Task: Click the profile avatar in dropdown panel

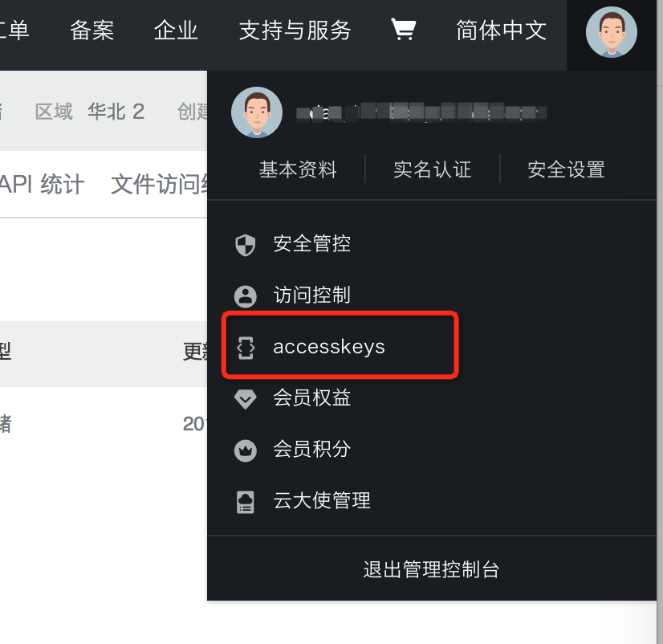Action: pos(257,112)
